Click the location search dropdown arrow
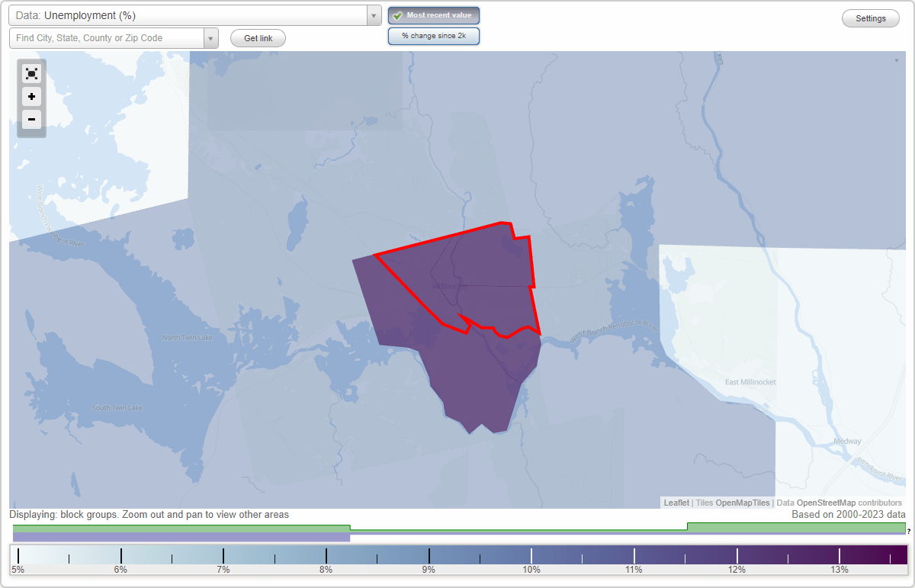This screenshot has height=588, width=915. tap(211, 37)
